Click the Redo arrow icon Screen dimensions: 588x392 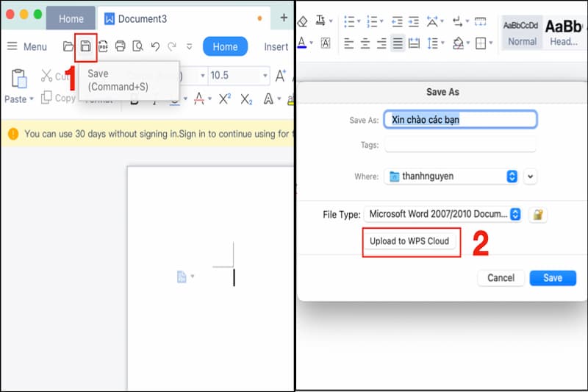click(x=172, y=46)
